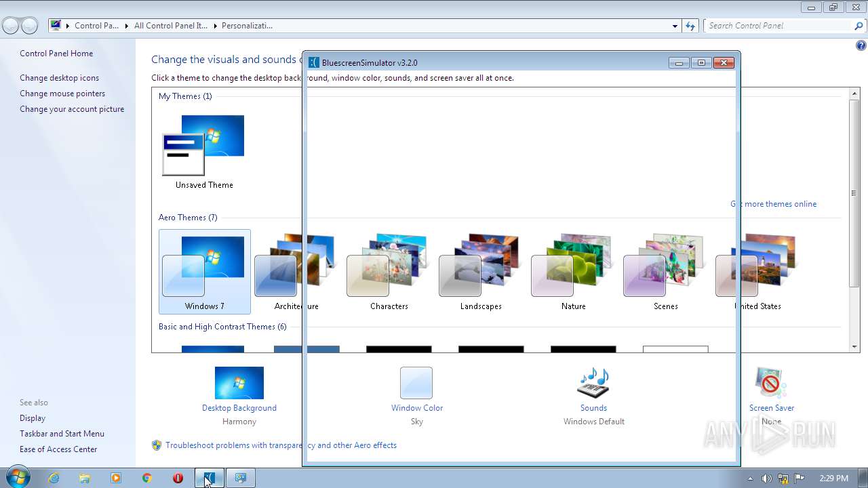Open Display under See also
The height and width of the screenshot is (488, 868).
click(33, 418)
